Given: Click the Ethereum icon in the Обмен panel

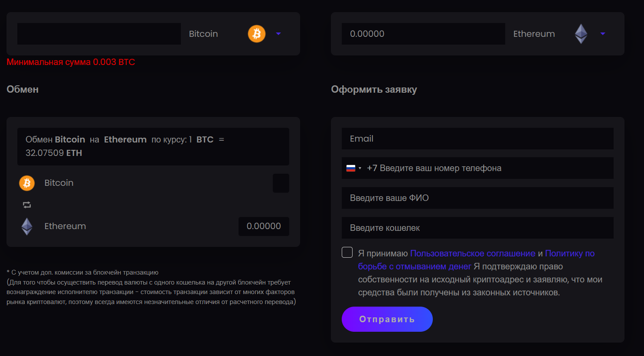Looking at the screenshot, I should (27, 226).
